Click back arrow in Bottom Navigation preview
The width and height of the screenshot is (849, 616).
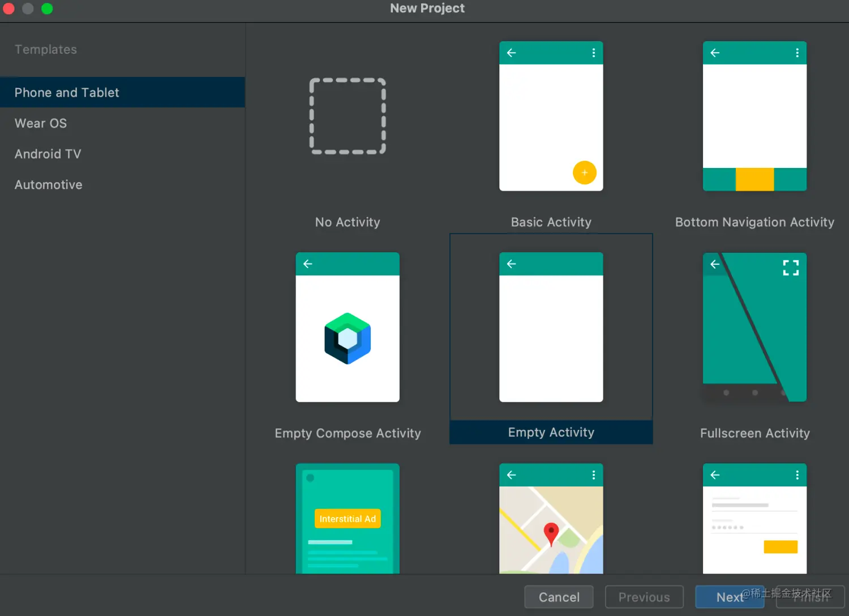click(x=715, y=53)
